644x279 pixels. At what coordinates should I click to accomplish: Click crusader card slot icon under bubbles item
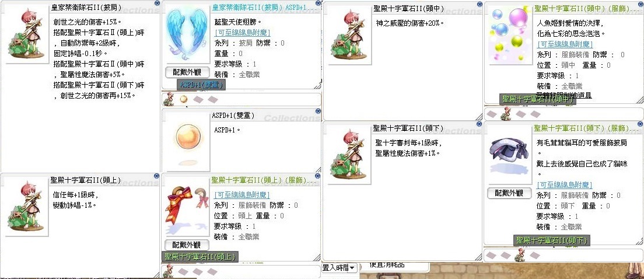(506, 114)
